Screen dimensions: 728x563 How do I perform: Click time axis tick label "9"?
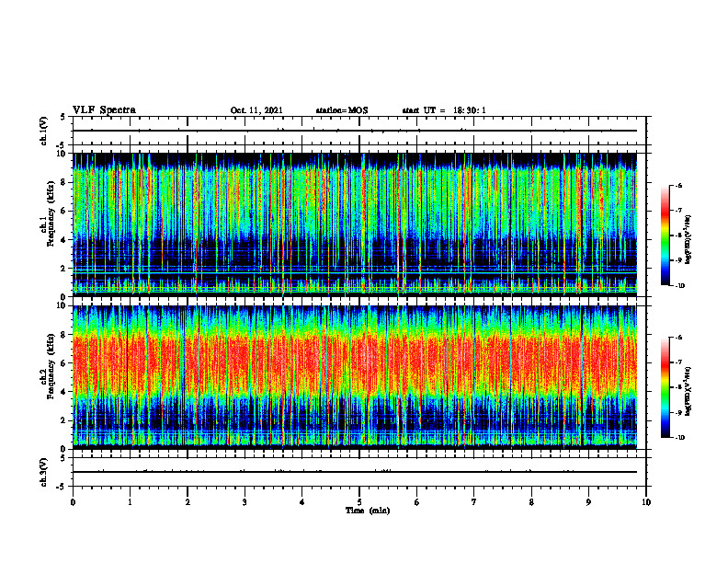pyautogui.click(x=588, y=502)
